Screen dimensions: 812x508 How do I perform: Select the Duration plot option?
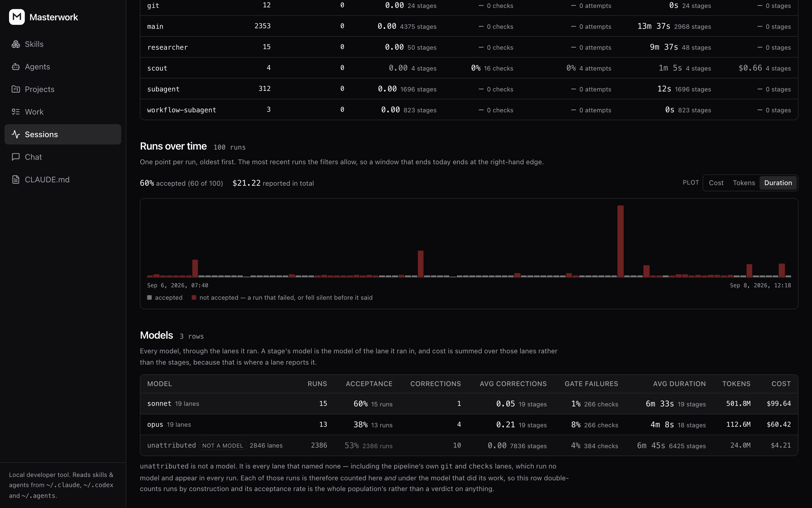(778, 183)
